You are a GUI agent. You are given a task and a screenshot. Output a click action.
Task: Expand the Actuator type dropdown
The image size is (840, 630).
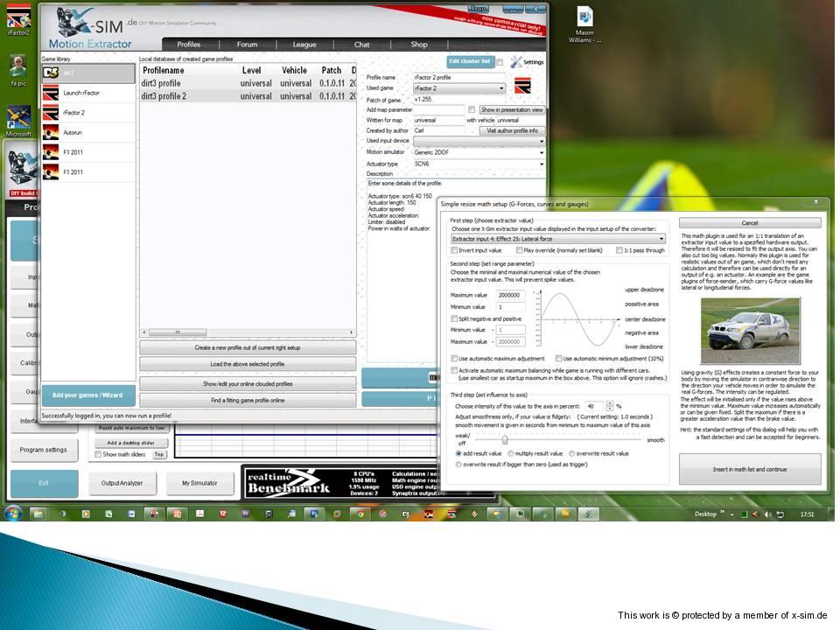click(x=541, y=164)
